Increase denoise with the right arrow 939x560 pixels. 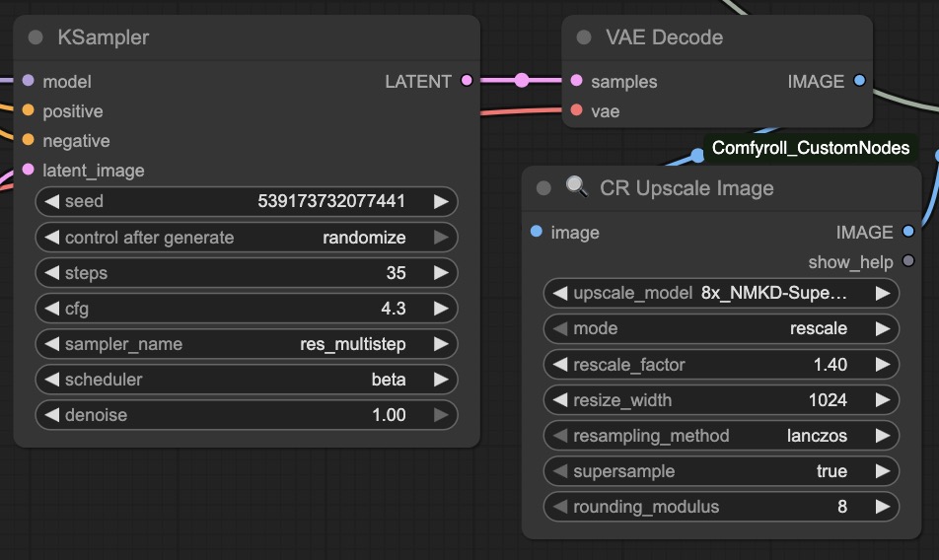tap(441, 415)
